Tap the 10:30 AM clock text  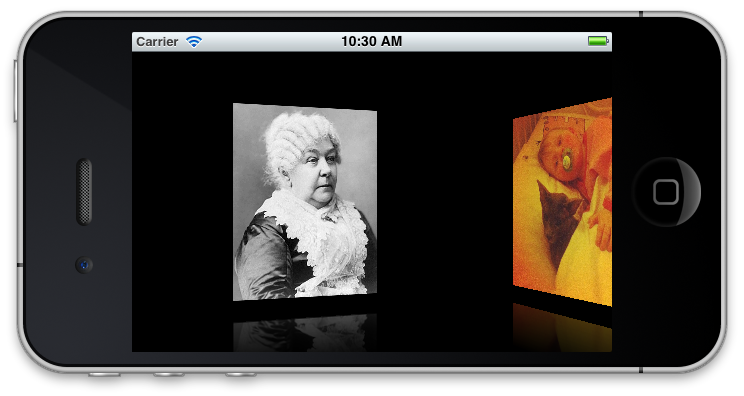(x=372, y=42)
